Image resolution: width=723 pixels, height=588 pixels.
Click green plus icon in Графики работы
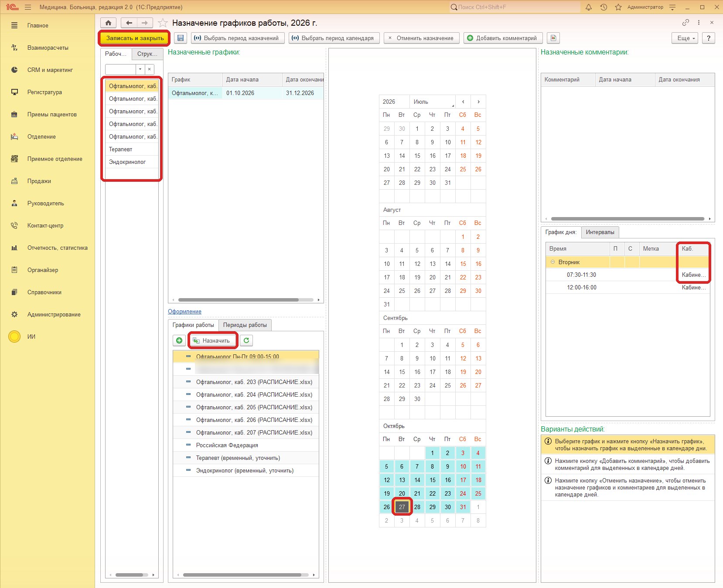point(179,340)
